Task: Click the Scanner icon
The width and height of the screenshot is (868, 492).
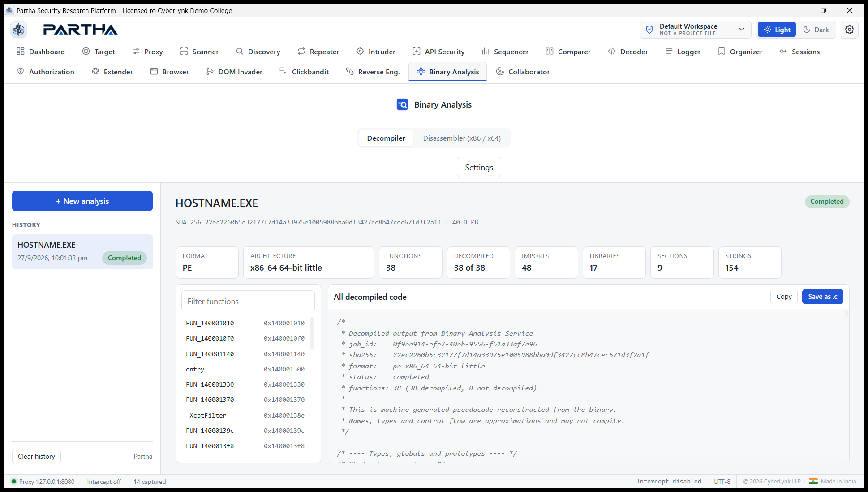Action: click(184, 52)
